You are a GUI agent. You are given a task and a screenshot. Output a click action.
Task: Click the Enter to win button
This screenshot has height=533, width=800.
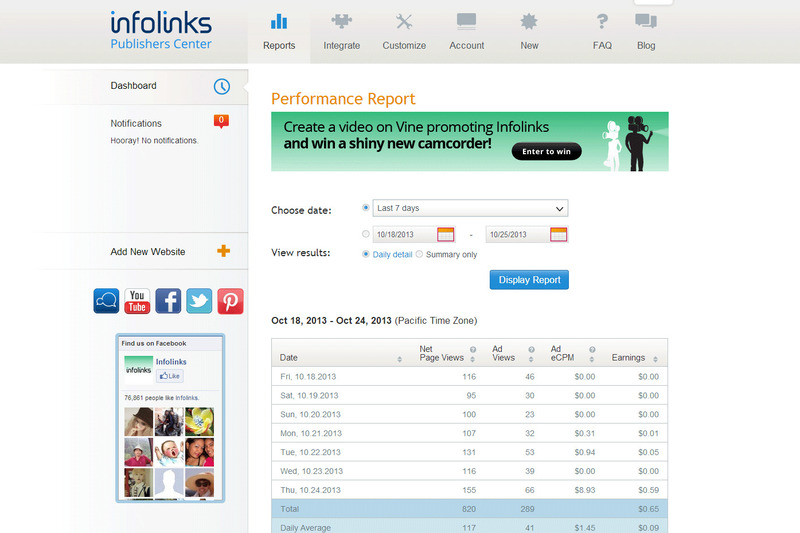[546, 151]
